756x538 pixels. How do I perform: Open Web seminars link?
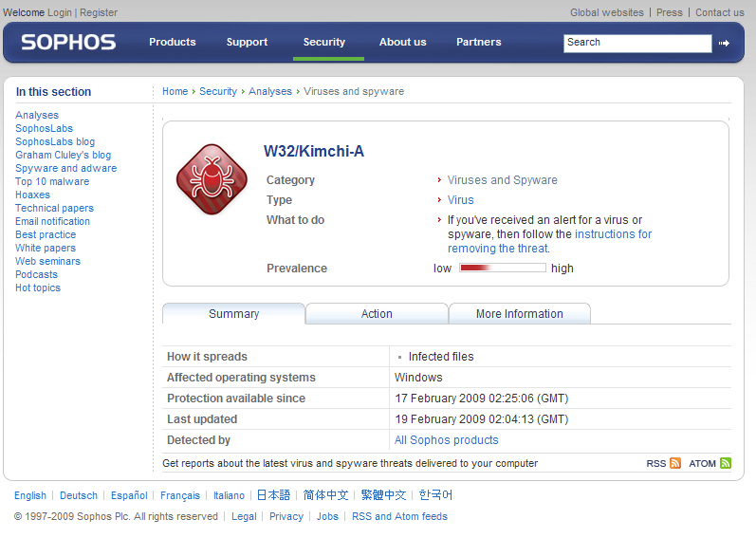(47, 261)
